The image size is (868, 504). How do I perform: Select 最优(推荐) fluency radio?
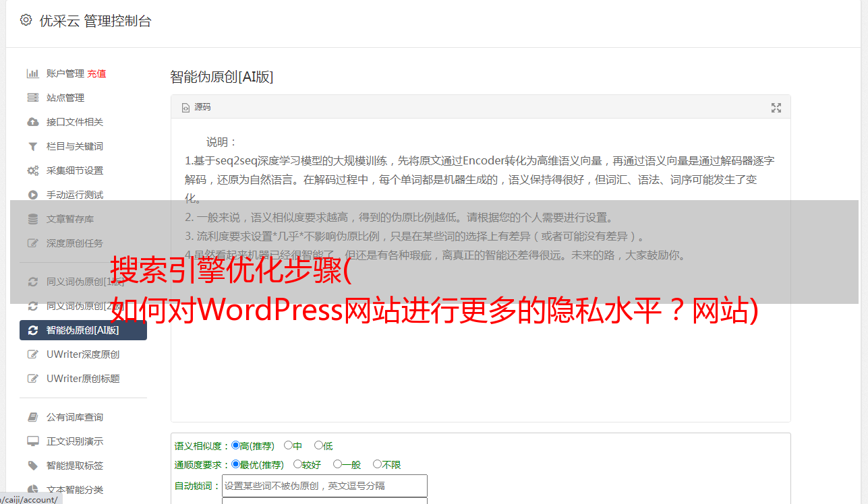click(235, 464)
